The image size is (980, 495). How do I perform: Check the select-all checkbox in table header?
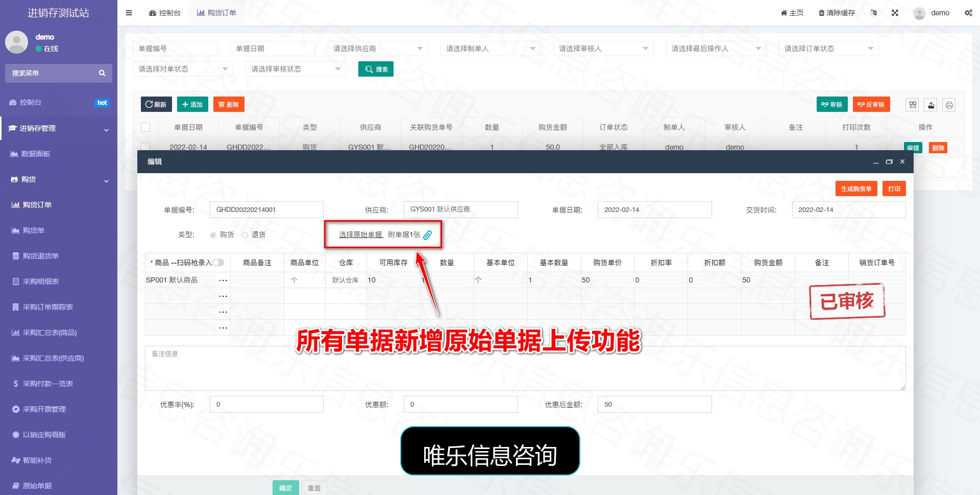(145, 127)
